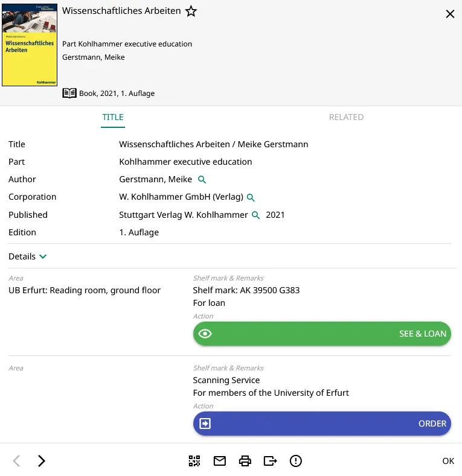The width and height of the screenshot is (462, 476).
Task: Expand the Details section
Action: pos(28,256)
